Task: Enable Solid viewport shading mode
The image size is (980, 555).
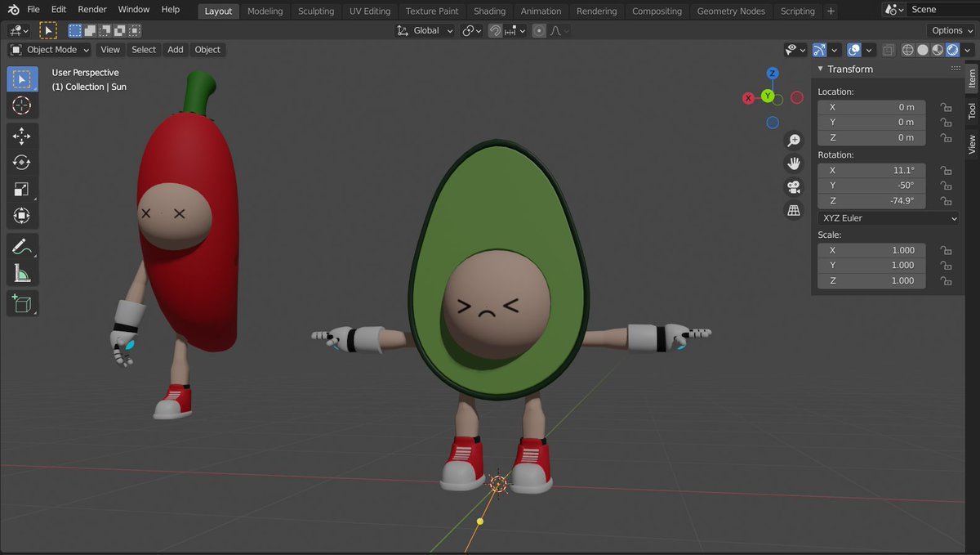Action: coord(924,50)
